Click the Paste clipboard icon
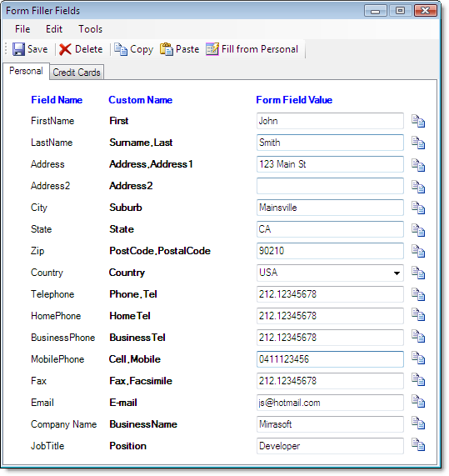The width and height of the screenshot is (449, 476). coord(167,49)
